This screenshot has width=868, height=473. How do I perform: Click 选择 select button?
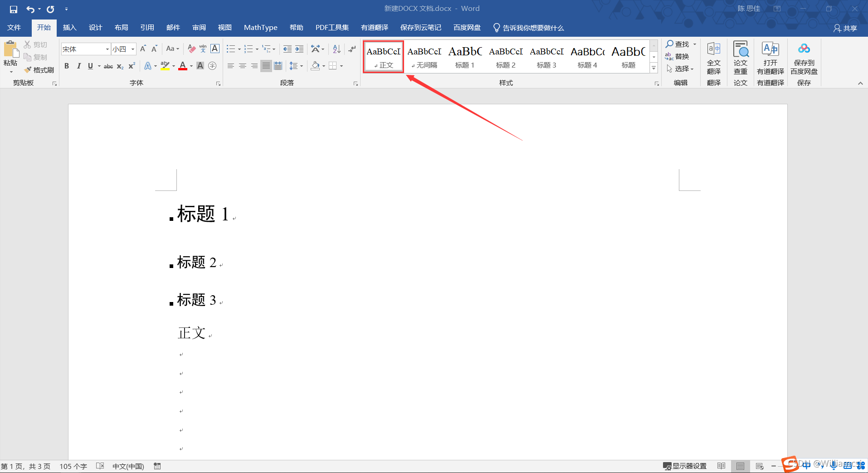680,68
